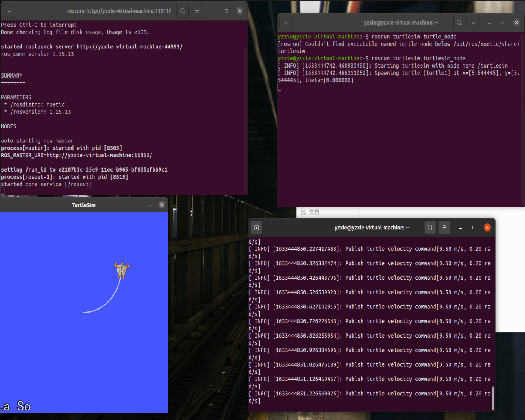Click the velocity terminal scrollbar thumb
This screenshot has width=525, height=420.
[x=493, y=398]
